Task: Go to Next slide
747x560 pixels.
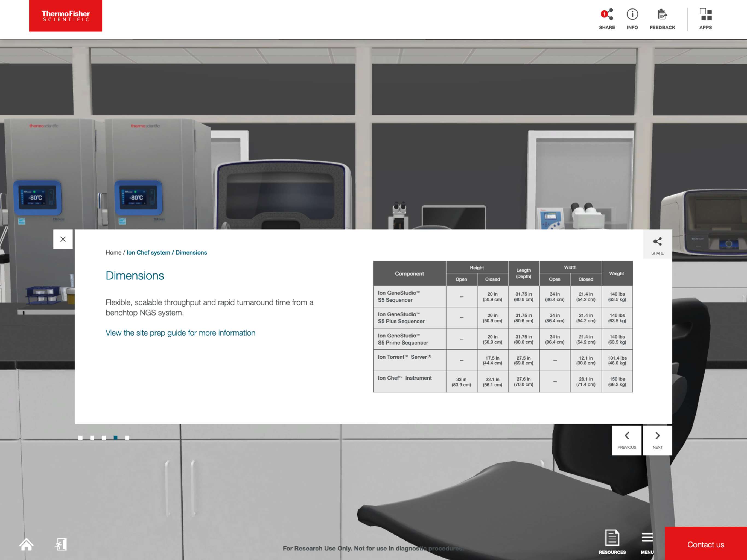Action: 657,440
